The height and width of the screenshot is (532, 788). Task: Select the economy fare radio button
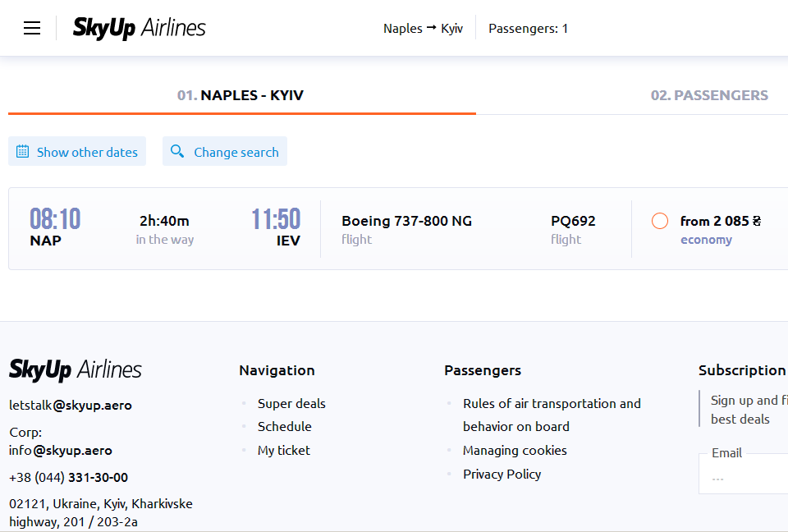tap(660, 221)
